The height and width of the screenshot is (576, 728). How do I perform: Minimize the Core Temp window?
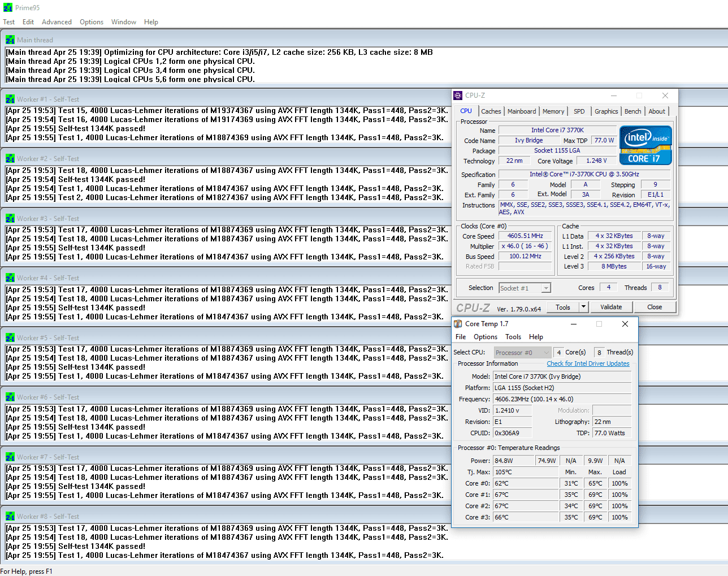tap(574, 324)
